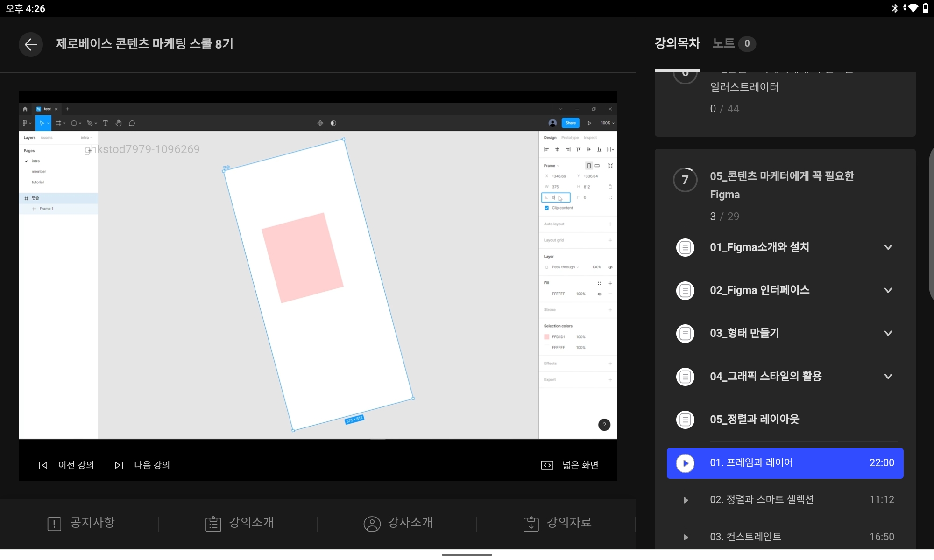Expand the 03_형태 만들기 chapter
This screenshot has width=934, height=560.
[x=888, y=333]
